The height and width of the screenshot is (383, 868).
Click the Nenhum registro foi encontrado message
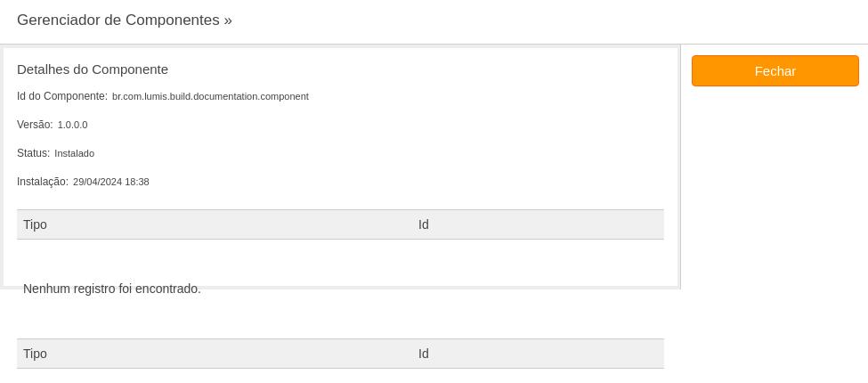pos(112,289)
